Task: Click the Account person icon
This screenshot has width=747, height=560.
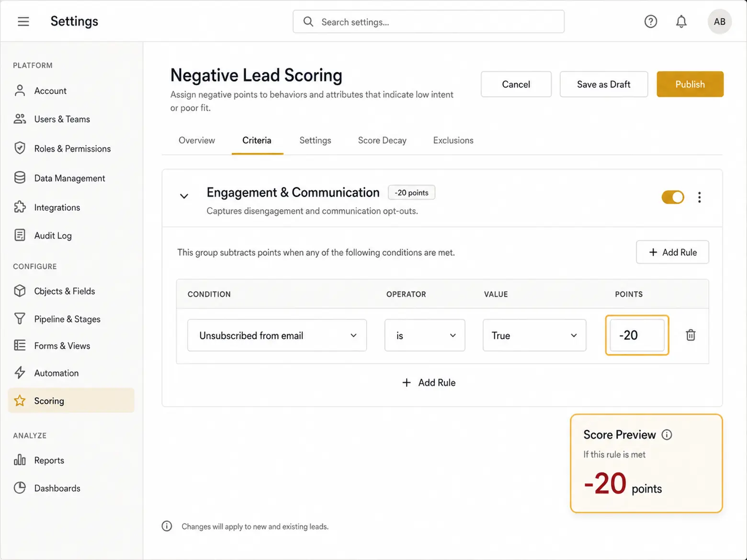Action: (20, 90)
